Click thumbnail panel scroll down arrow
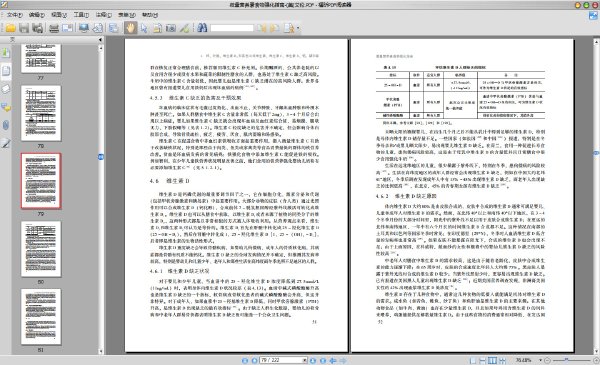The width and height of the screenshot is (600, 365). pos(101,351)
